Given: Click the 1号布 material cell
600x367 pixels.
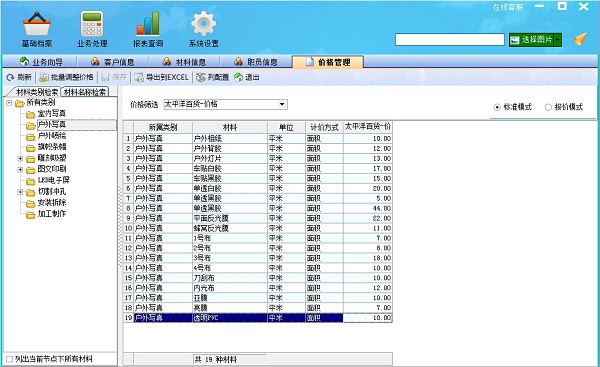Looking at the screenshot, I should click(230, 238).
